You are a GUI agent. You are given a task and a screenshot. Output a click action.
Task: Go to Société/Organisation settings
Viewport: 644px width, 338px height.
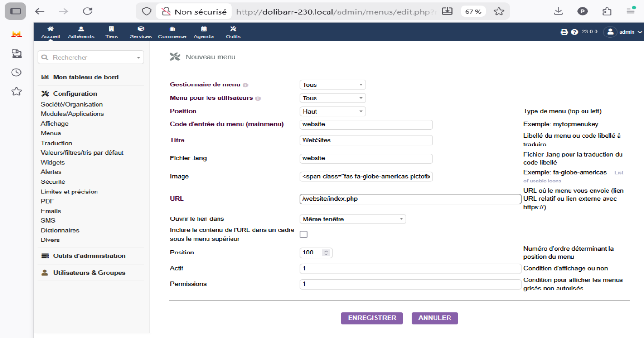coord(72,104)
